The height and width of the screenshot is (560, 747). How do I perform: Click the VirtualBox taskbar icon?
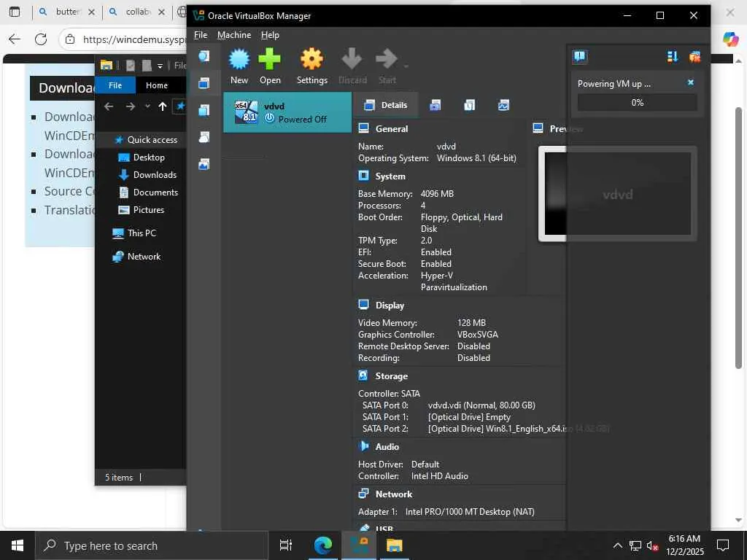(x=359, y=545)
